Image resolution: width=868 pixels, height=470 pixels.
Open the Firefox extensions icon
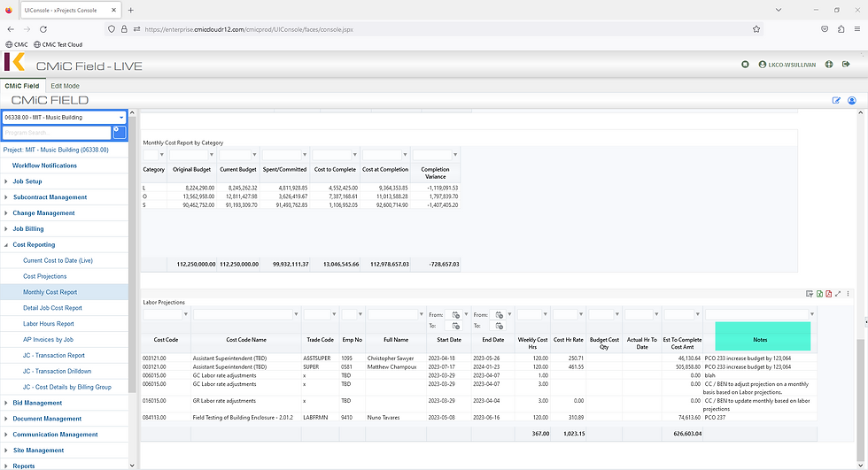(x=841, y=29)
